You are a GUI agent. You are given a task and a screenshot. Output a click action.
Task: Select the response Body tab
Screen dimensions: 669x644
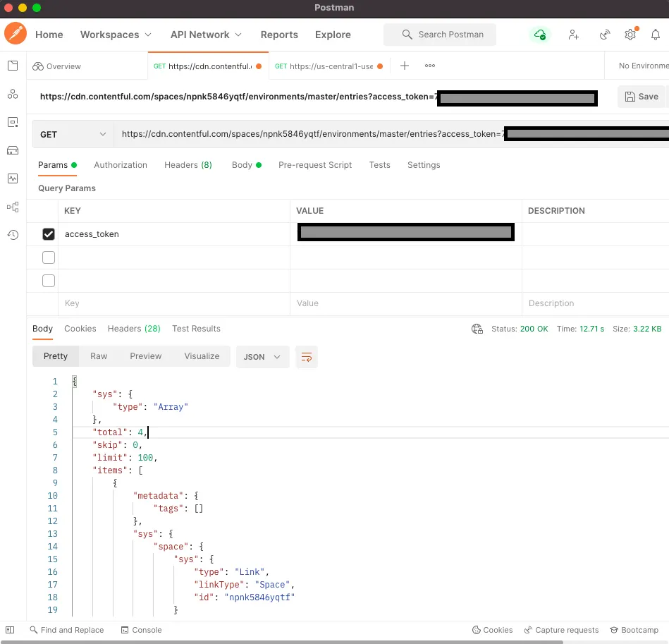[x=43, y=329]
